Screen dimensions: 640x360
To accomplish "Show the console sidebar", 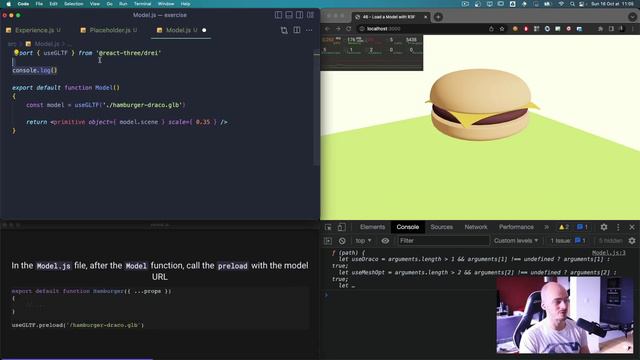I will 328,241.
